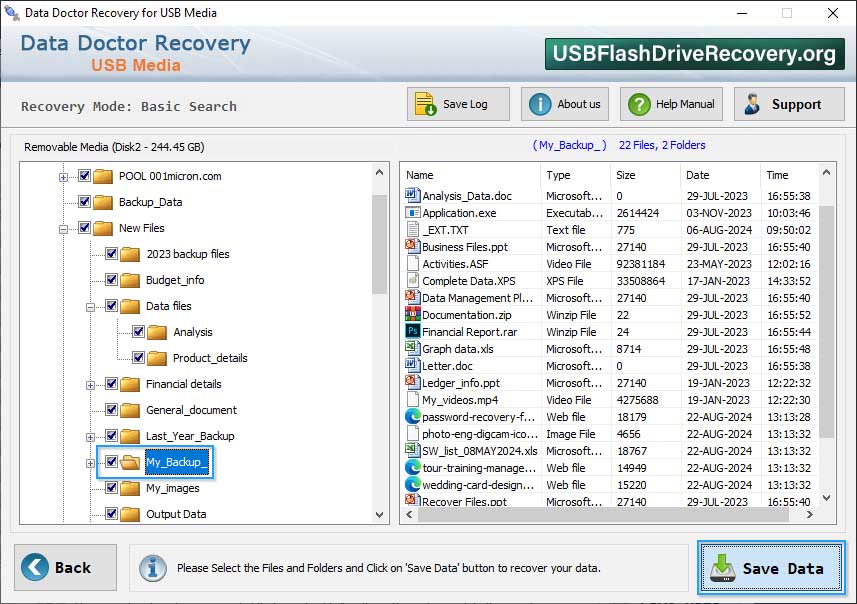
Task: Uncheck the Backup_Data folder checkbox
Action: 84,202
